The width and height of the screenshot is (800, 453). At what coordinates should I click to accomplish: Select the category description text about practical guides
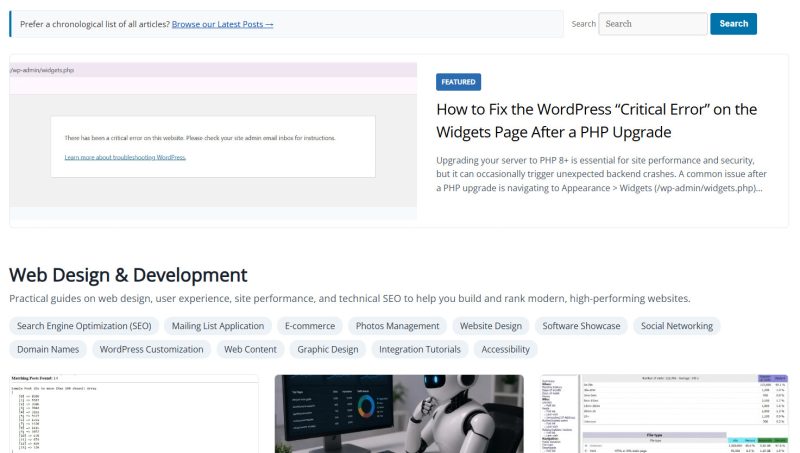[349, 298]
